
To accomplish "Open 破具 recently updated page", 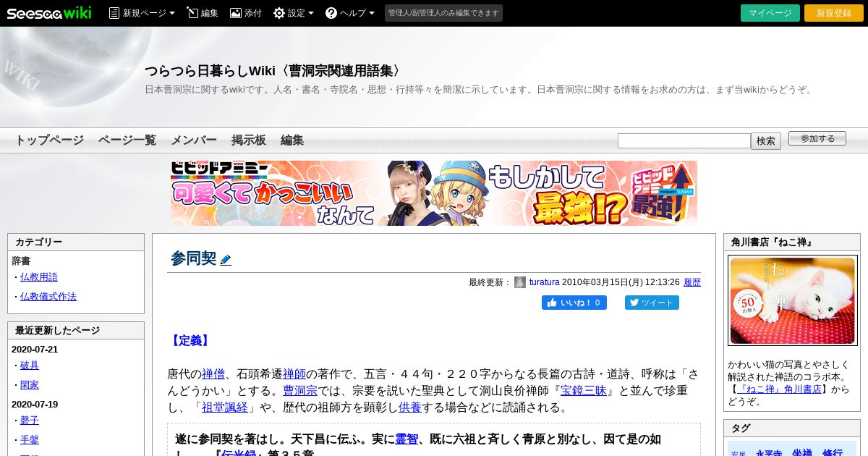I will click(x=30, y=366).
